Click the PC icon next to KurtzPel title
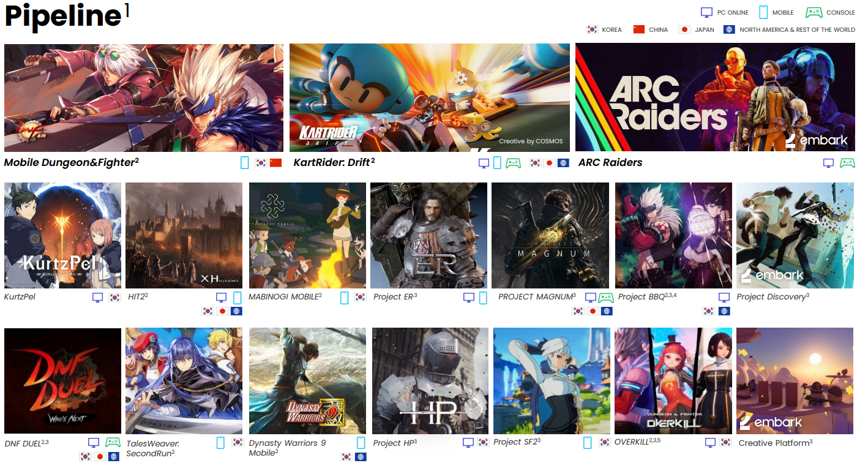The image size is (868, 463). tap(97, 298)
